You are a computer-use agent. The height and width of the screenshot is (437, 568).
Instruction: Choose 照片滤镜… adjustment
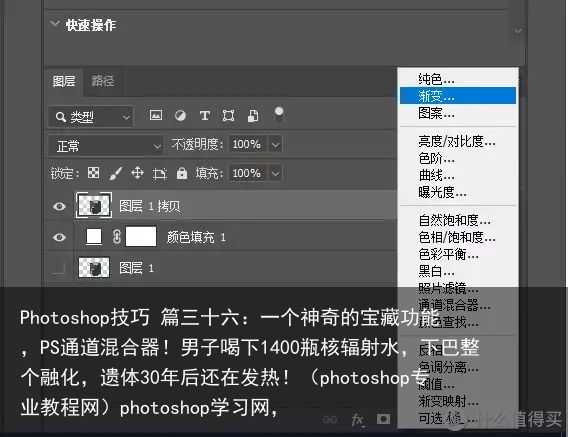tap(458, 288)
